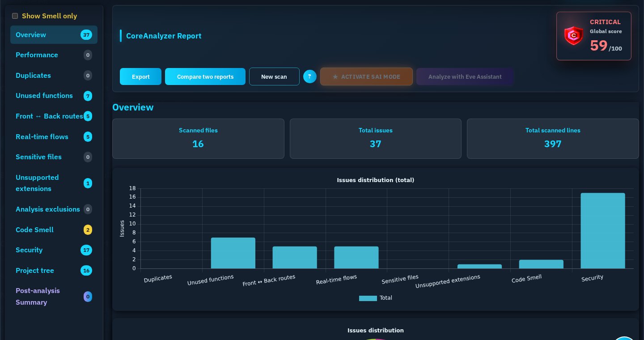The image size is (644, 340).
Task: Select Front ↔ Back routes in sidebar
Action: (54, 116)
